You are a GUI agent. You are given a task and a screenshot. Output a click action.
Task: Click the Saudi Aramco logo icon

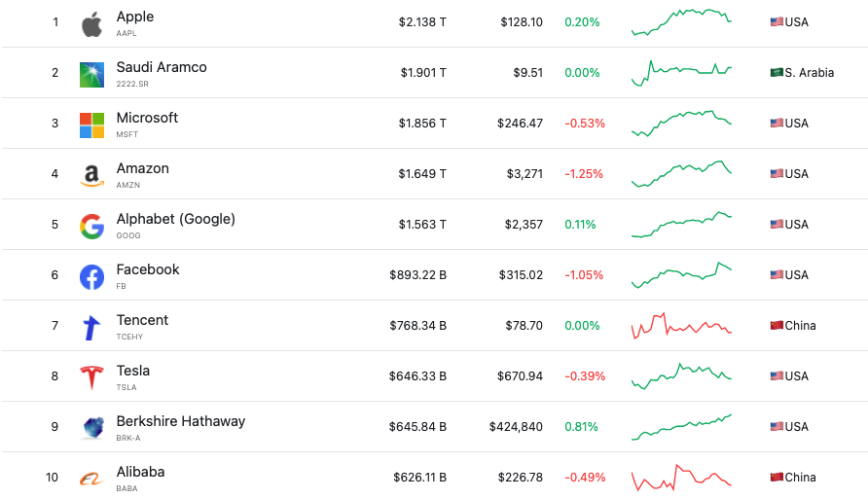click(91, 74)
